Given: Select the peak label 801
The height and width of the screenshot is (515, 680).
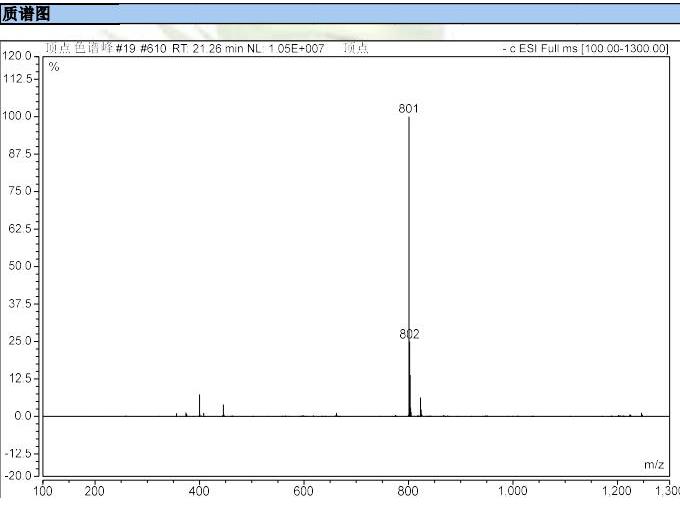Looking at the screenshot, I should (408, 108).
